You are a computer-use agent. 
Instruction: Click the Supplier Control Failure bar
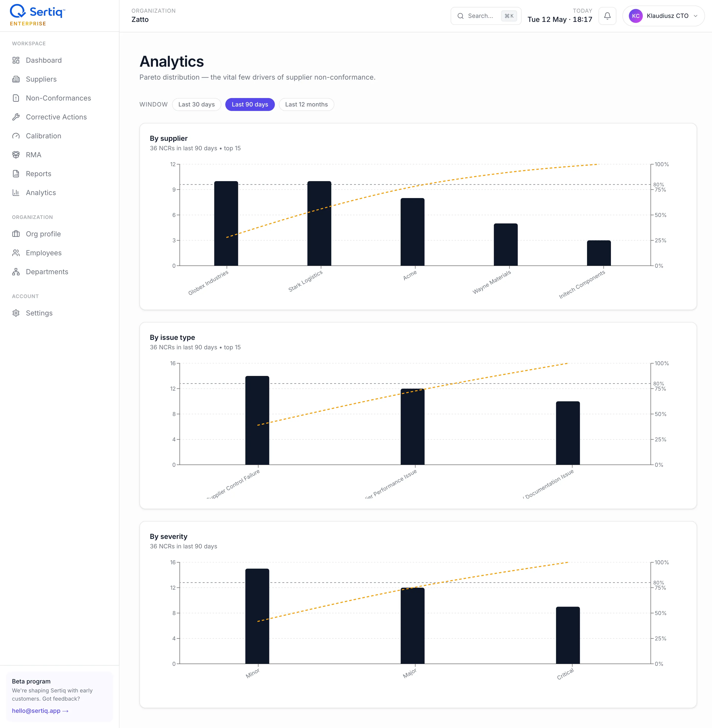click(x=257, y=420)
